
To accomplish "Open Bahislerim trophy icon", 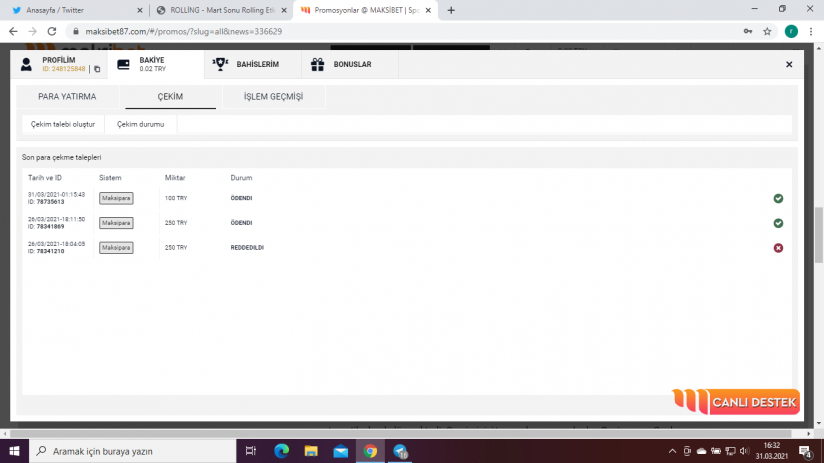I will point(220,64).
